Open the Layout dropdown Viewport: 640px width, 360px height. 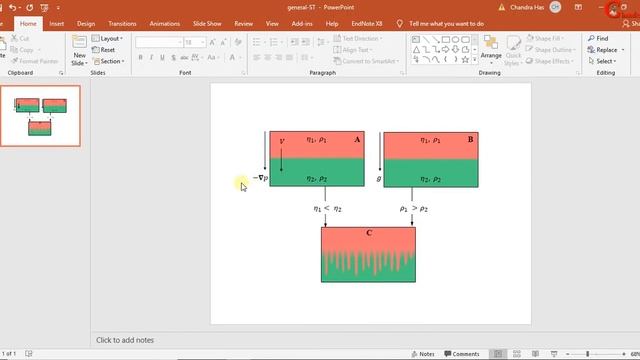(x=107, y=38)
